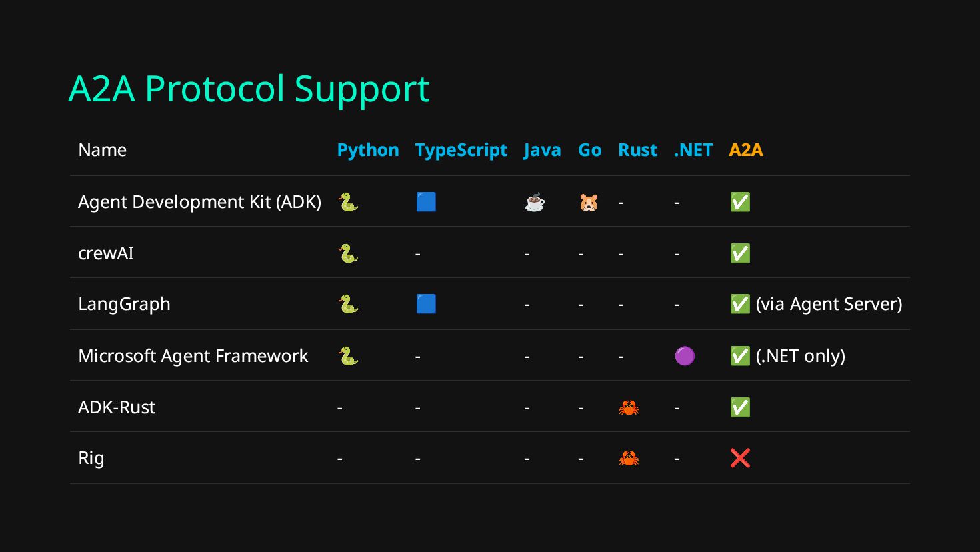Click the green checkmark for ADK-Rust
The width and height of the screenshot is (980, 552).
[740, 407]
